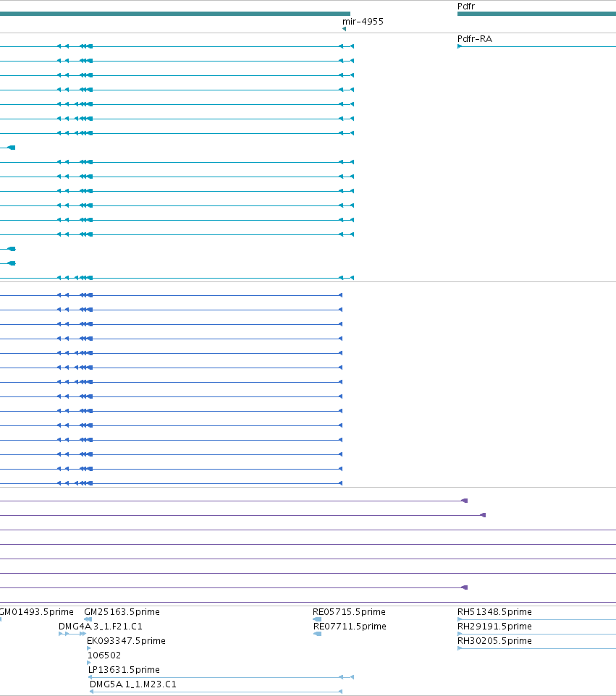
Task: Select RH30205.5prime start arrow
Action: point(460,648)
